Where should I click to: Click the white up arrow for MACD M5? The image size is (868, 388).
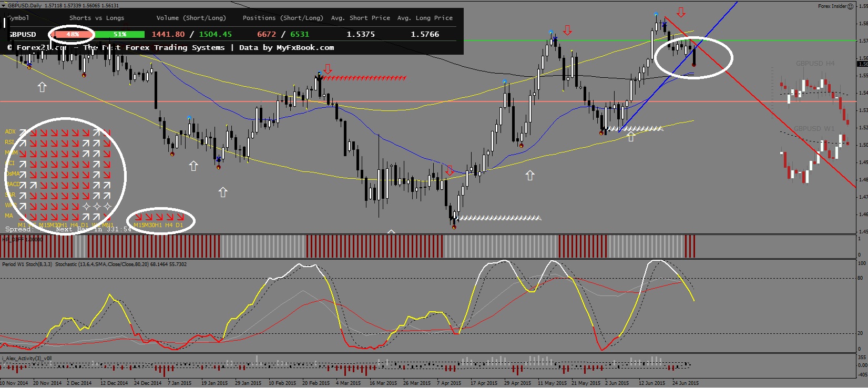click(x=33, y=185)
